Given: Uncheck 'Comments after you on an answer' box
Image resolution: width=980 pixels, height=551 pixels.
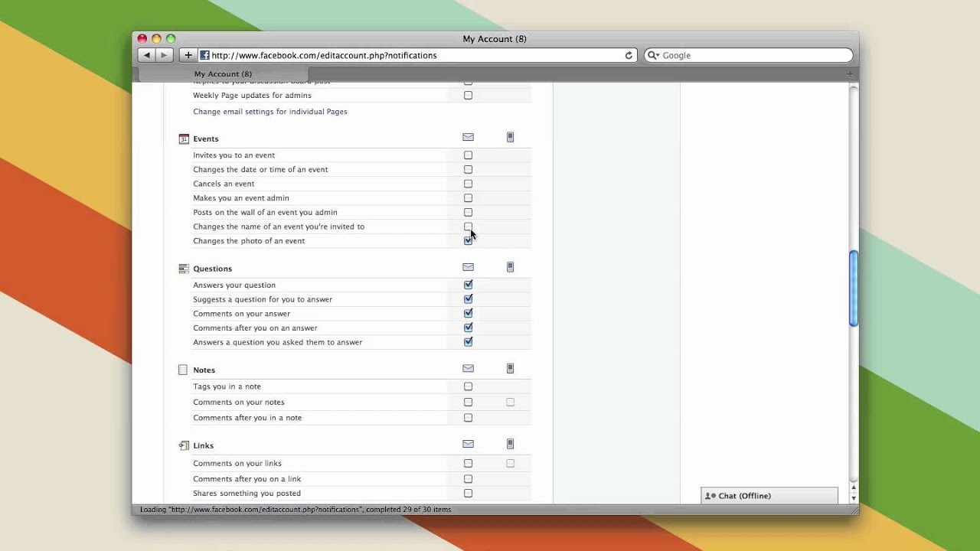Looking at the screenshot, I should pyautogui.click(x=468, y=328).
